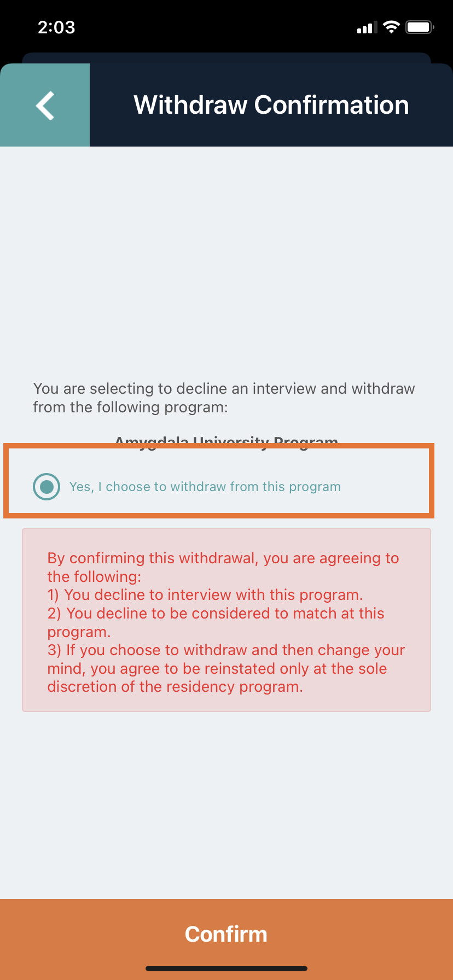Tap the 2:03 clock in status bar
This screenshot has height=980, width=453.
56,27
